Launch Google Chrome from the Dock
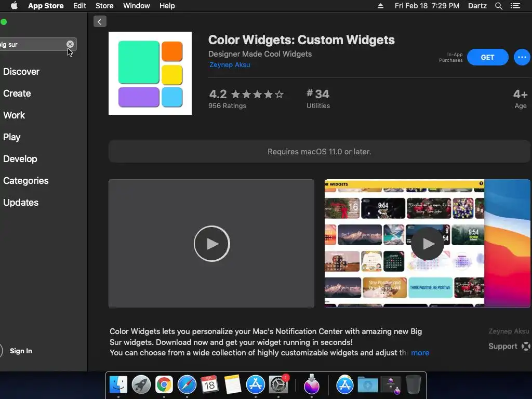 (x=164, y=385)
